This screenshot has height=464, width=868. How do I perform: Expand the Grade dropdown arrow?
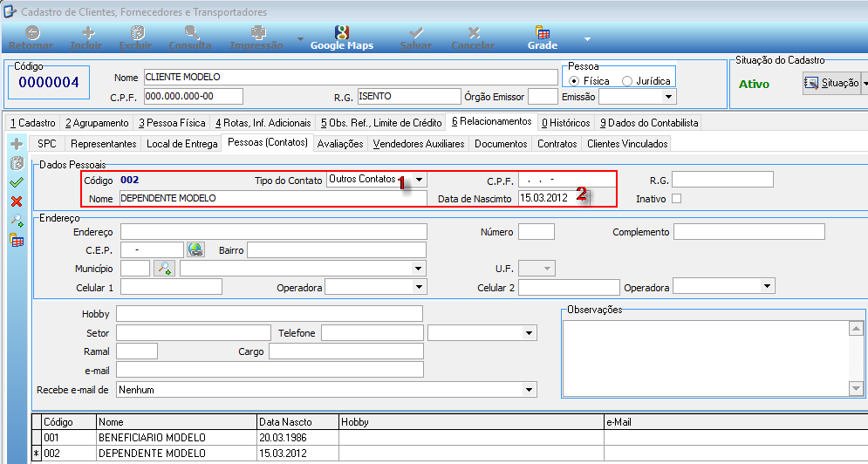tap(587, 38)
